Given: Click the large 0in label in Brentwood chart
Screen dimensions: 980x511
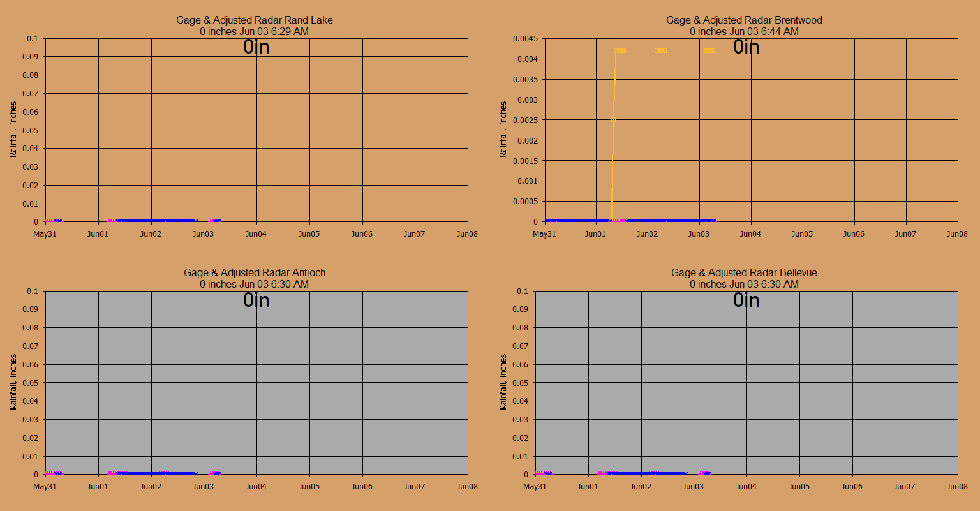Looking at the screenshot, I should click(x=746, y=47).
